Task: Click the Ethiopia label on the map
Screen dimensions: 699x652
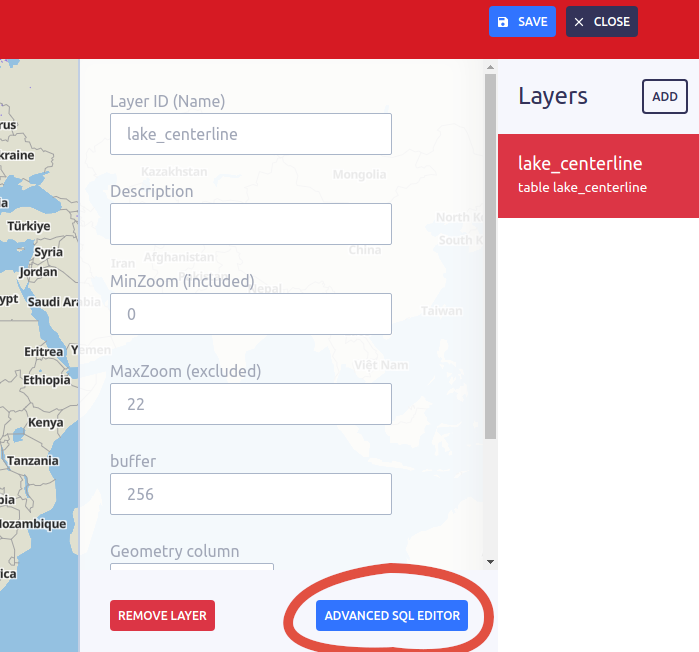Action: click(47, 380)
